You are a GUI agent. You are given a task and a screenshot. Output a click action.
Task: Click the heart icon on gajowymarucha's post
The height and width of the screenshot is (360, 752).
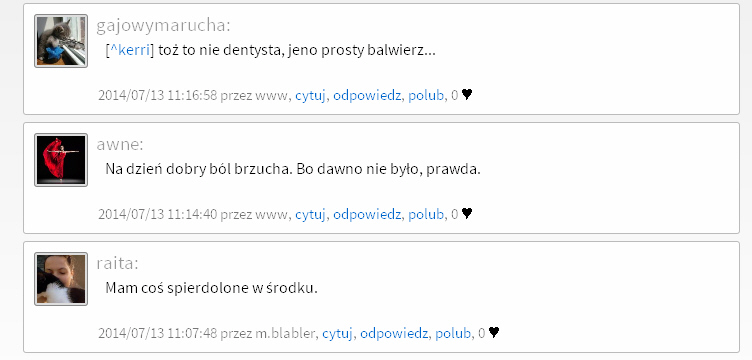(x=467, y=95)
